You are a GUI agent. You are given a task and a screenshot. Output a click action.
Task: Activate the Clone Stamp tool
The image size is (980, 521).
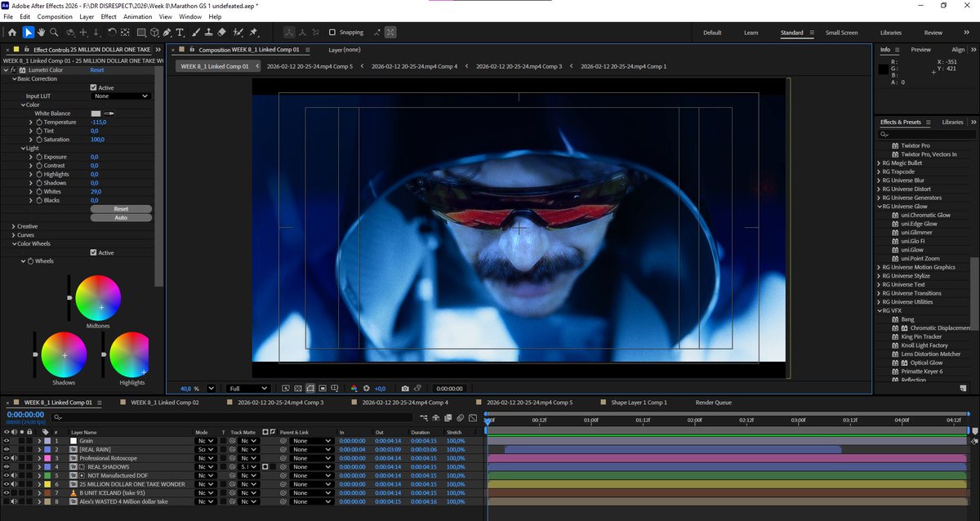[x=209, y=33]
